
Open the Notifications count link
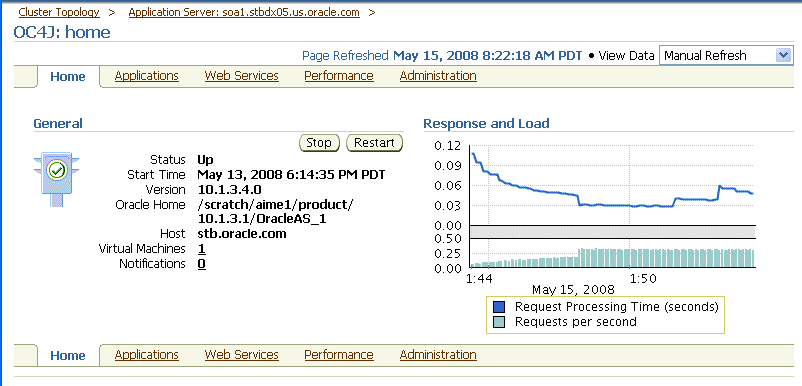pyautogui.click(x=202, y=264)
